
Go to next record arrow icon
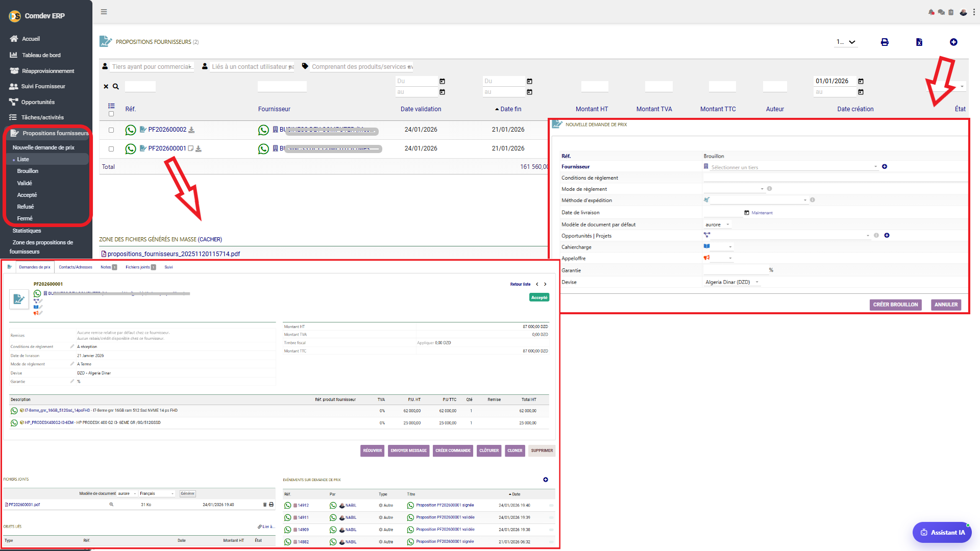point(545,284)
